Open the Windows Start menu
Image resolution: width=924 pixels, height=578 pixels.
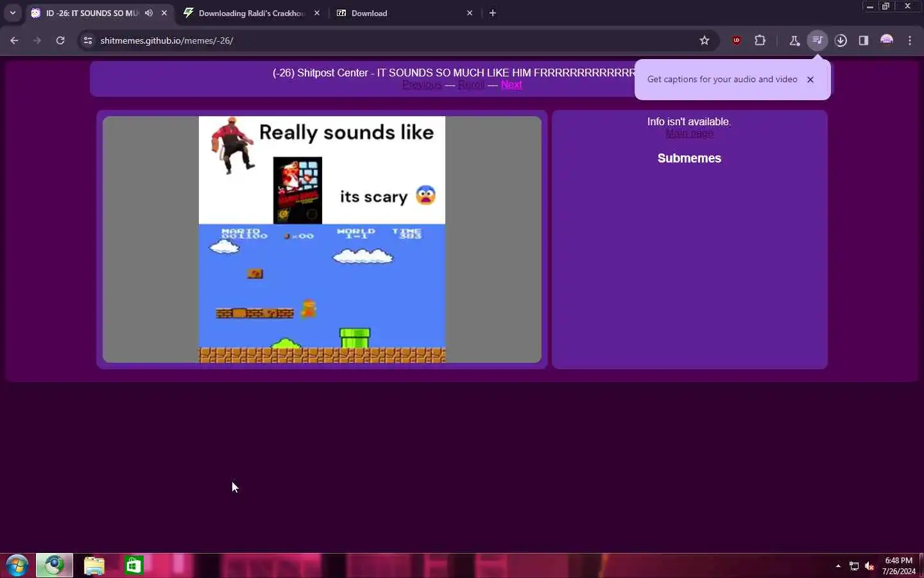point(17,566)
